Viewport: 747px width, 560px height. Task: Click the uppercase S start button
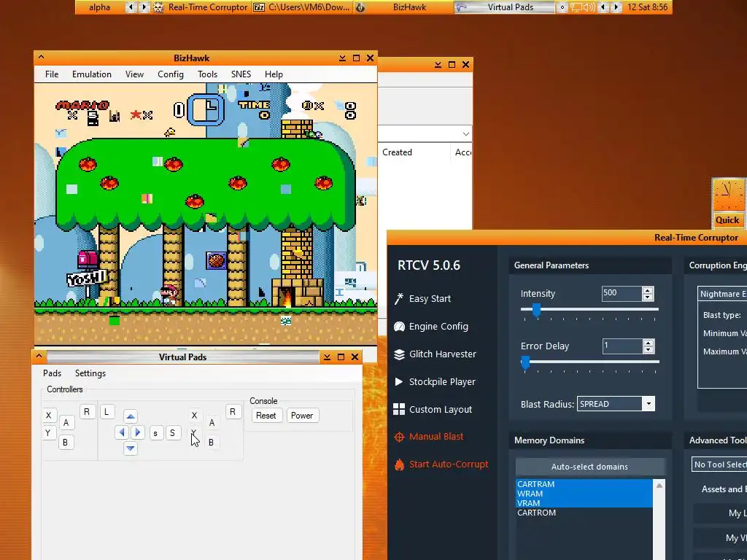pyautogui.click(x=172, y=432)
